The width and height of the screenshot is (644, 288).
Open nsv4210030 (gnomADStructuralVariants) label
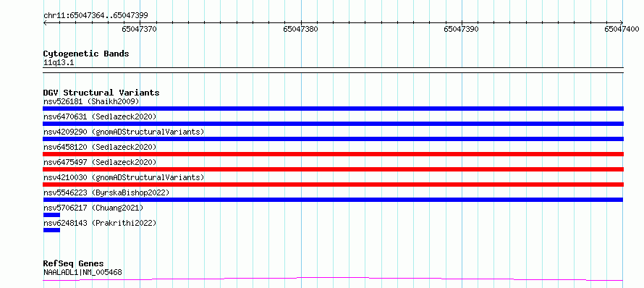pos(124,177)
